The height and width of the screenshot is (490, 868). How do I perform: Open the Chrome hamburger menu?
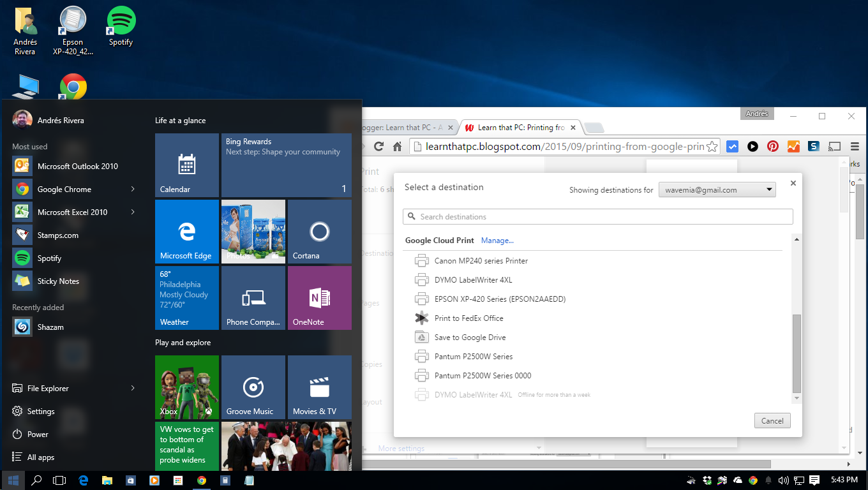point(855,146)
